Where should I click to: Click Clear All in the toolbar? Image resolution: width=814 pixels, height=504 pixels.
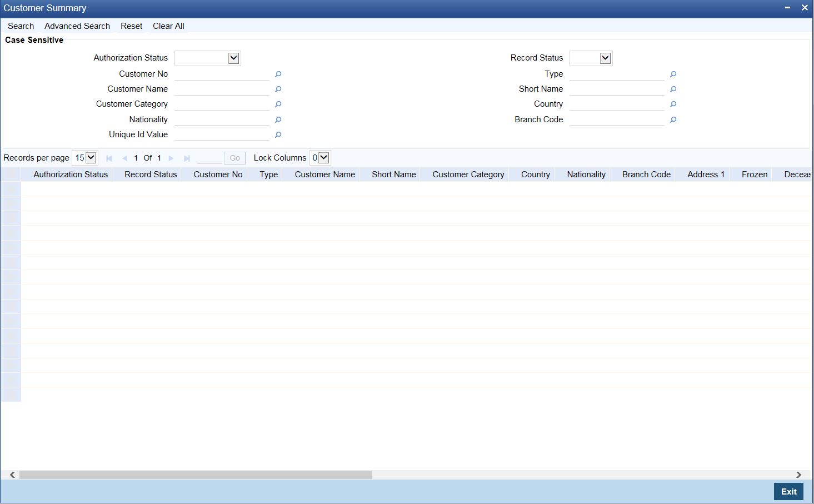pyautogui.click(x=168, y=26)
